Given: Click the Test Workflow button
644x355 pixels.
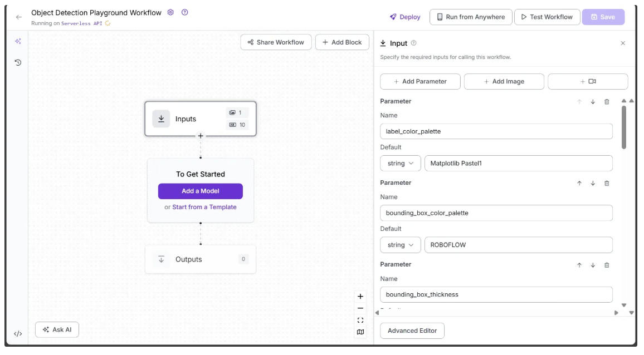Looking at the screenshot, I should tap(547, 17).
